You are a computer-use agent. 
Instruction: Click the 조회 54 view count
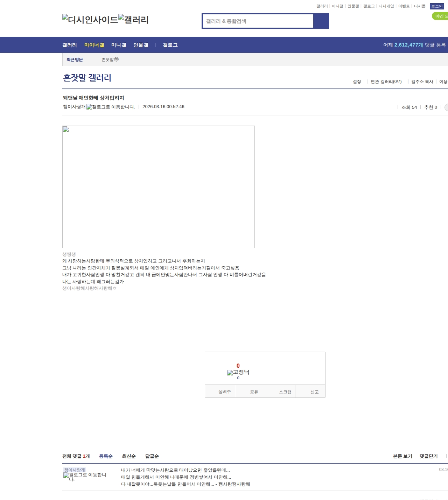pyautogui.click(x=409, y=107)
